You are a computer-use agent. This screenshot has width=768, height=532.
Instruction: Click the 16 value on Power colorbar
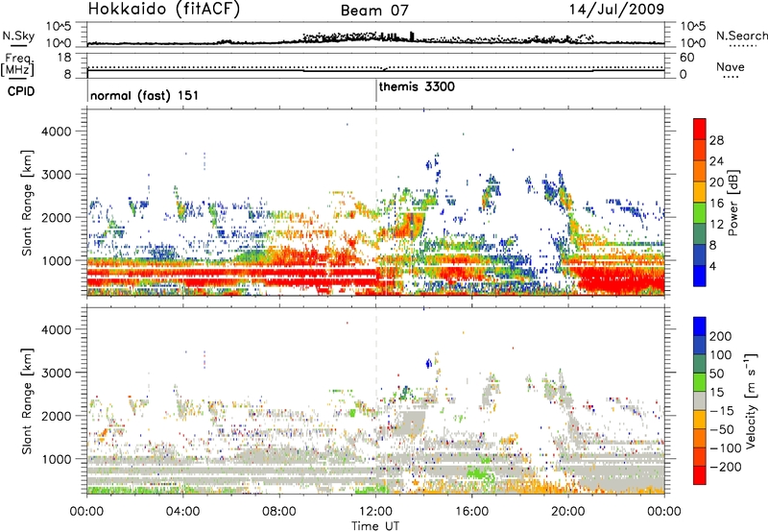pyautogui.click(x=716, y=204)
